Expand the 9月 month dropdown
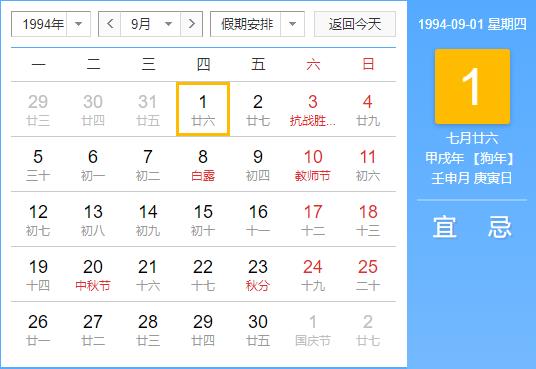This screenshot has width=536, height=369. tap(150, 24)
